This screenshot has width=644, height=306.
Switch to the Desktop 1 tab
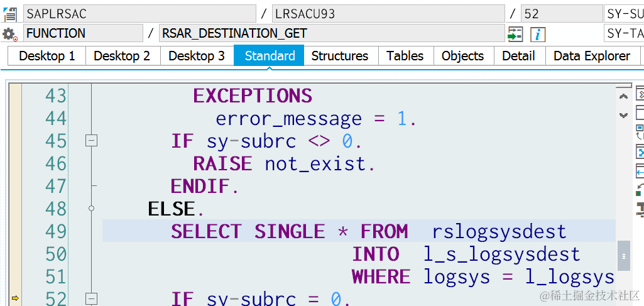coord(47,56)
